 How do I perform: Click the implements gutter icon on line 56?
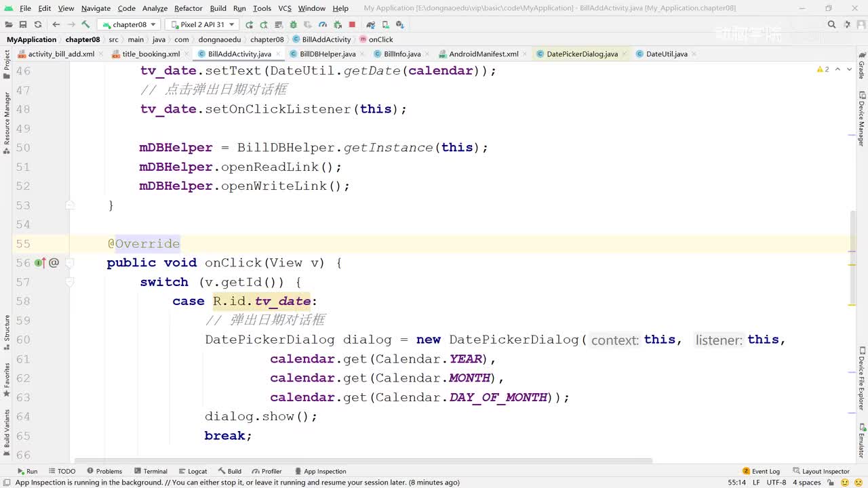coord(39,262)
